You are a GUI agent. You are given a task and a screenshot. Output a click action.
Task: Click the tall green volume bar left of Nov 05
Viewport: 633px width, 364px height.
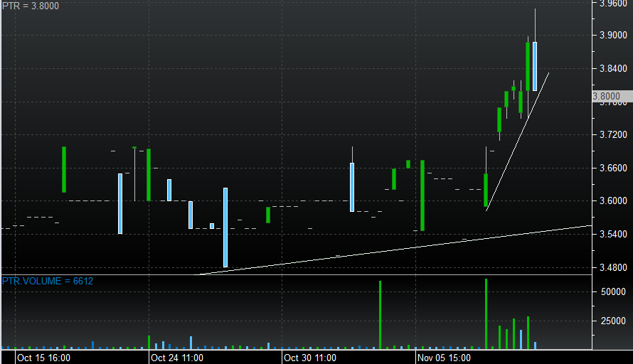click(x=381, y=314)
